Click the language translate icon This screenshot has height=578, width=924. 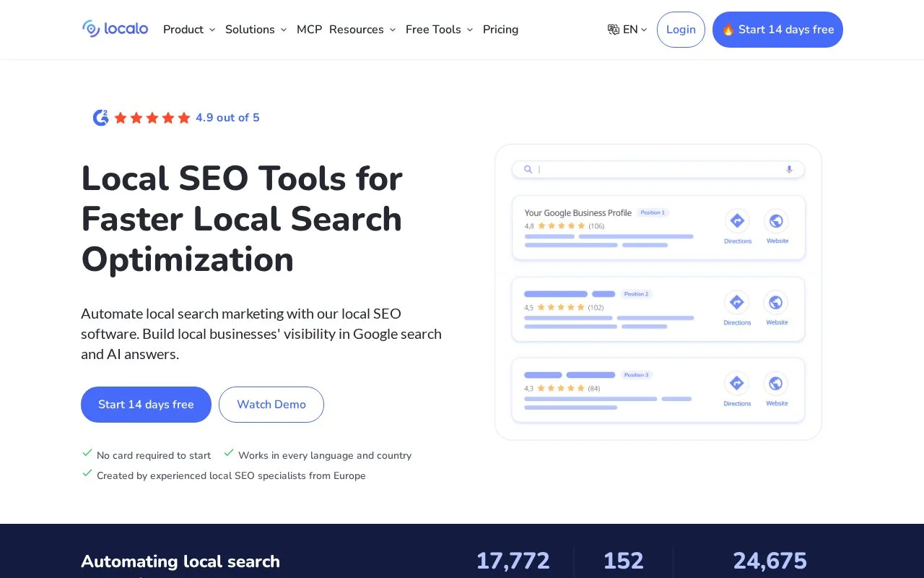point(614,30)
